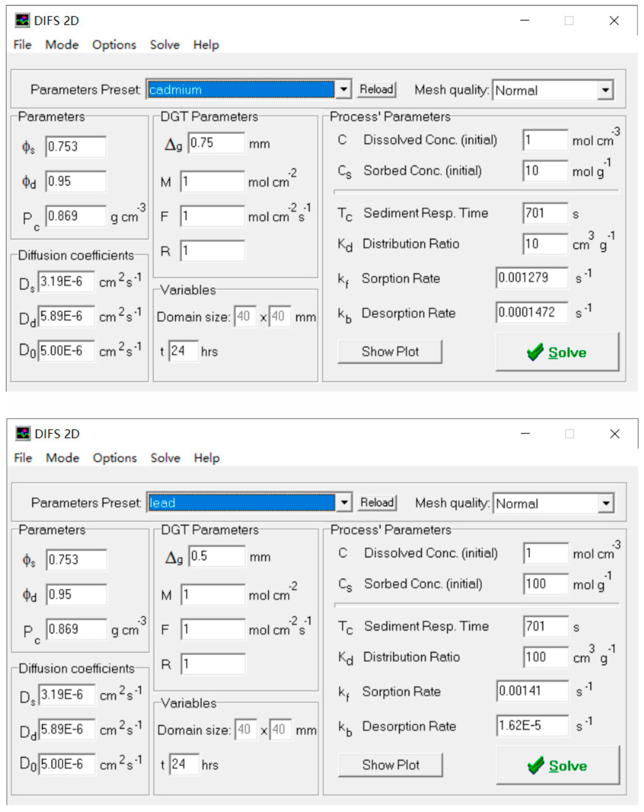644x812 pixels.
Task: Click the R field in the lead window
Action: point(213,664)
